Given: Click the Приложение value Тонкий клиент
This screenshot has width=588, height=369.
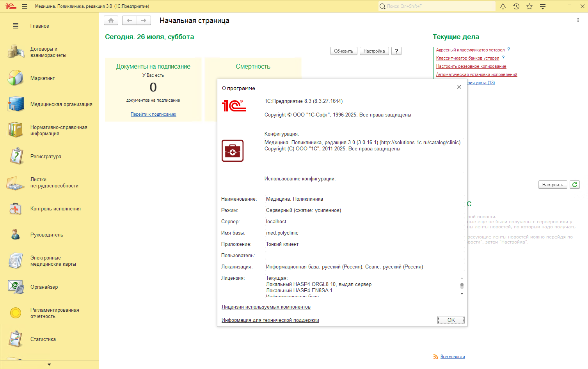Looking at the screenshot, I should point(282,244).
